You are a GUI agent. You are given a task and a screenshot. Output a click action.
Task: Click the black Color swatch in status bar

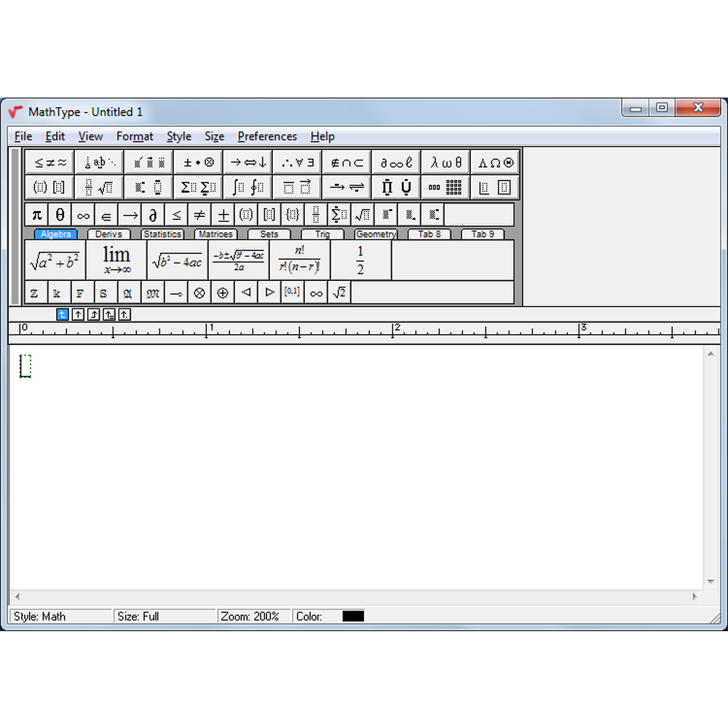coord(353,616)
